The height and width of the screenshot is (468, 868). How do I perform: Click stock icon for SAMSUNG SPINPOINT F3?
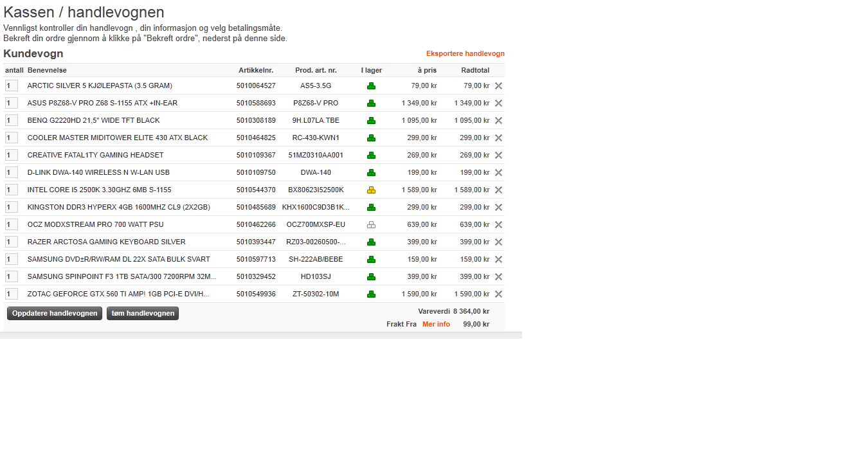(x=371, y=276)
